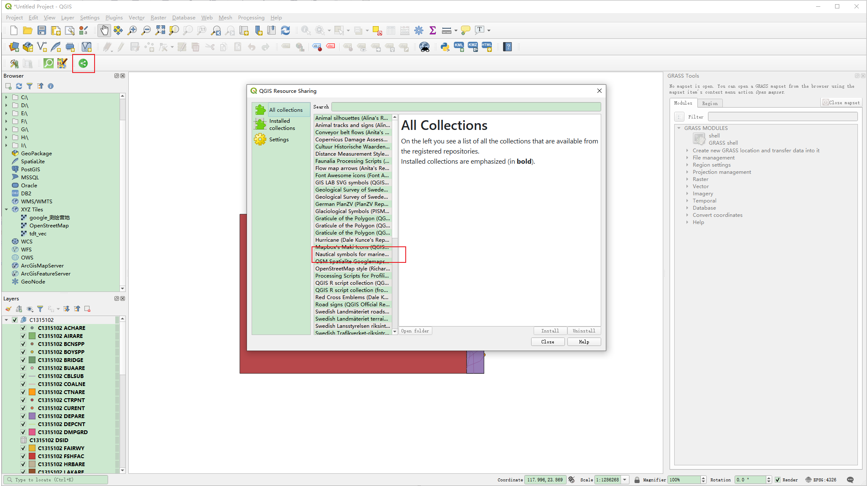Open Settings in Resource Sharing dialog
The width and height of the screenshot is (868, 486).
click(x=279, y=139)
